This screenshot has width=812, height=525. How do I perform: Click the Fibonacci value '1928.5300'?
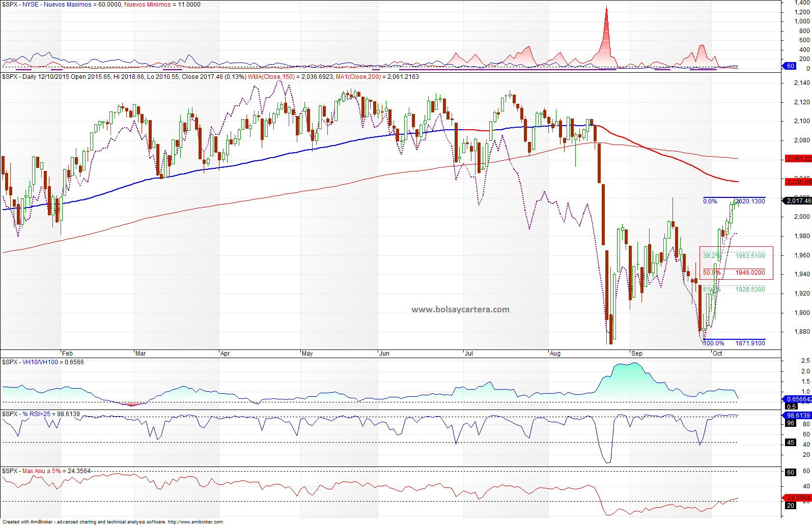click(750, 289)
